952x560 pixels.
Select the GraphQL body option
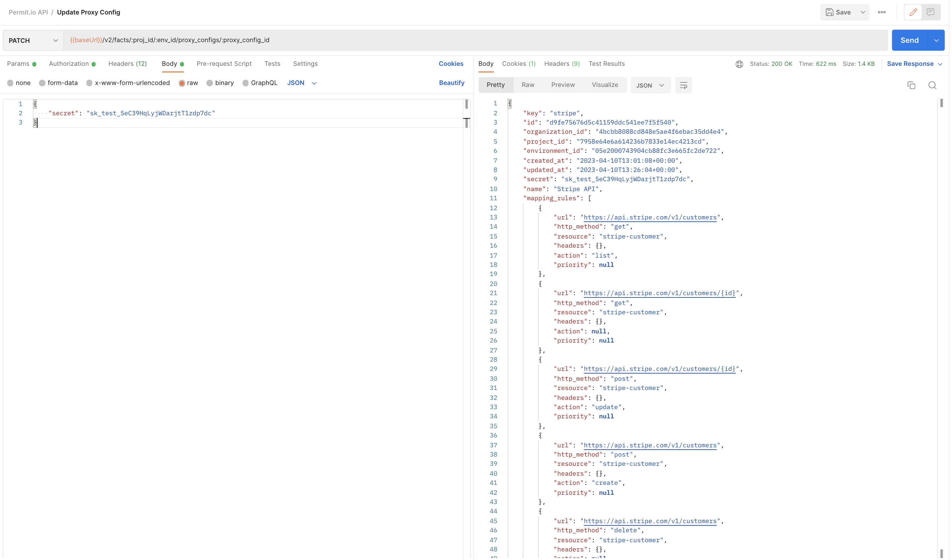[260, 83]
